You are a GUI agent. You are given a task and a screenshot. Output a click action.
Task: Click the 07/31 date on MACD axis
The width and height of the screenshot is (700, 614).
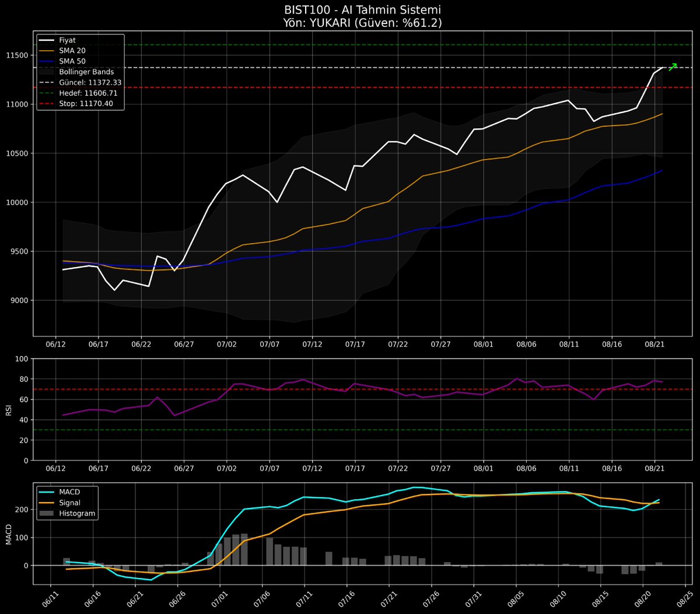[473, 598]
